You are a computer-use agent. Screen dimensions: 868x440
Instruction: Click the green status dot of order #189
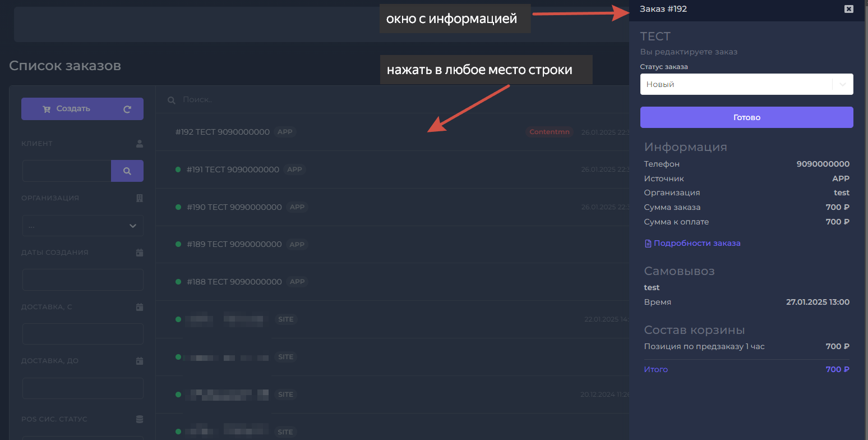point(178,244)
